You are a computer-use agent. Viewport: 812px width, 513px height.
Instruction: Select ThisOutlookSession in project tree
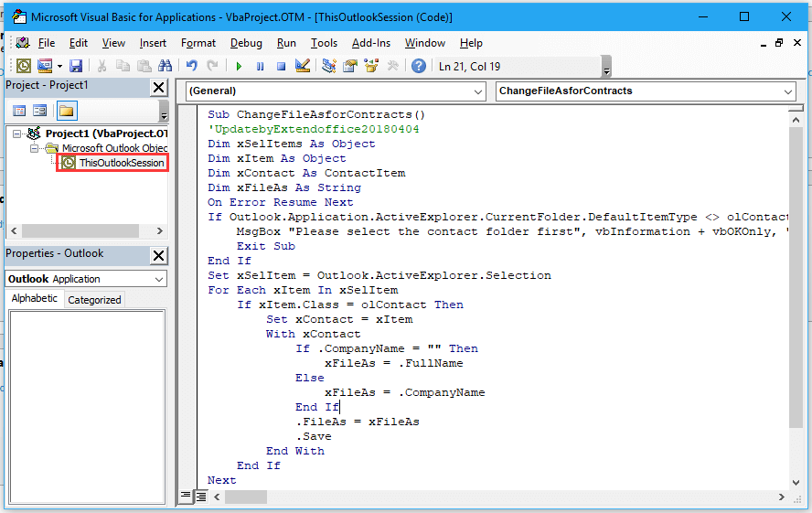[x=121, y=163]
